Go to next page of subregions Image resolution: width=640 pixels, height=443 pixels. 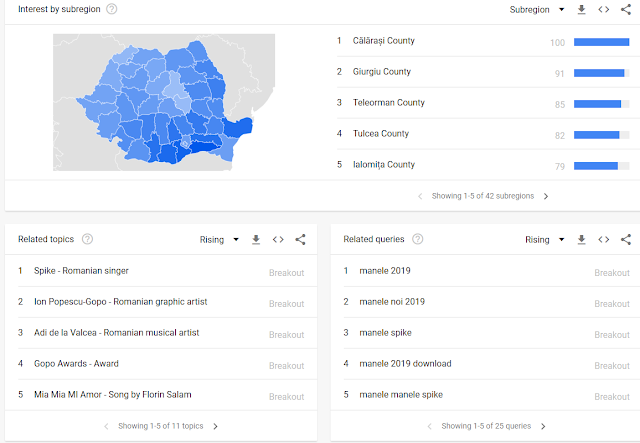546,196
